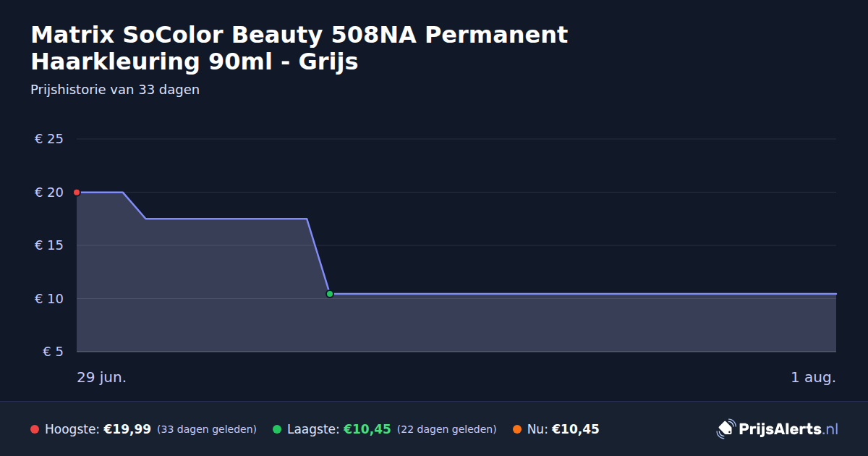
Task: Click the orange Nu legend dot
Action: [x=517, y=429]
